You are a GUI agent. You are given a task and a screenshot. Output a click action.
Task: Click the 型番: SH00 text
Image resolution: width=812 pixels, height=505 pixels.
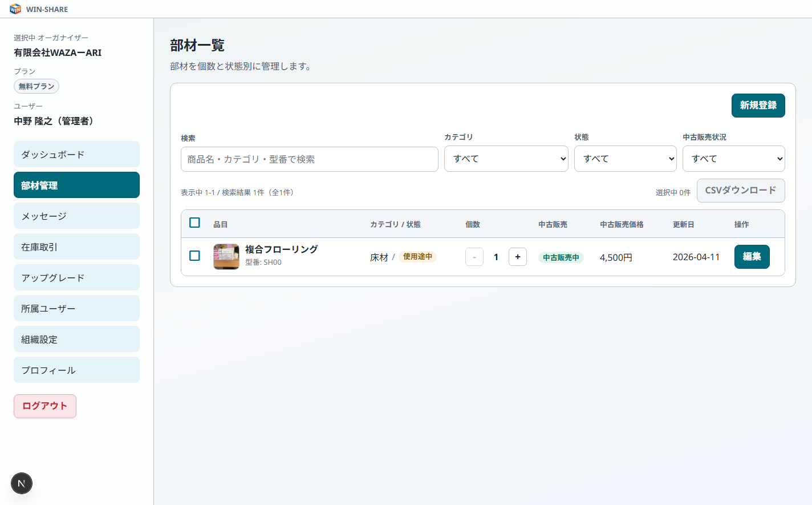point(263,262)
